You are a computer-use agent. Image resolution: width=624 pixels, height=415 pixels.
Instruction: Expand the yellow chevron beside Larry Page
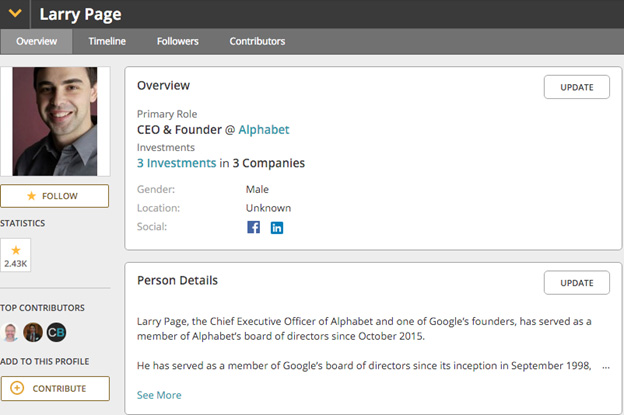point(15,14)
